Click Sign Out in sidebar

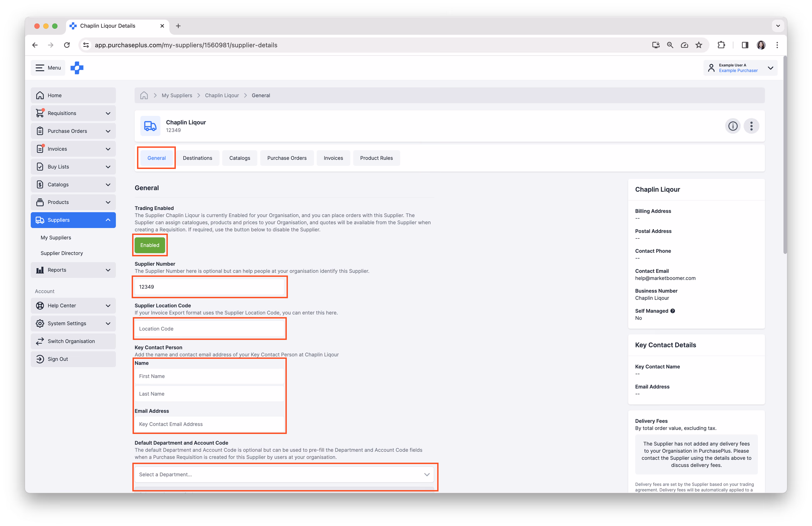73,359
